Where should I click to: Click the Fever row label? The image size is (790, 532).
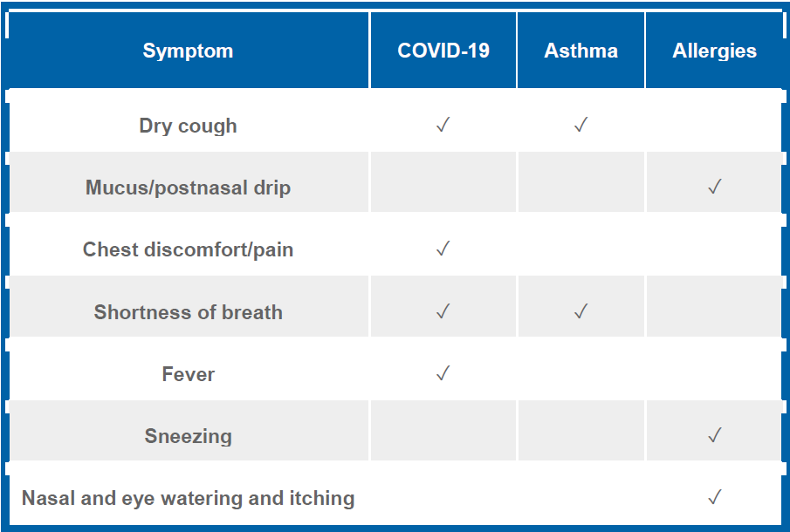188,374
